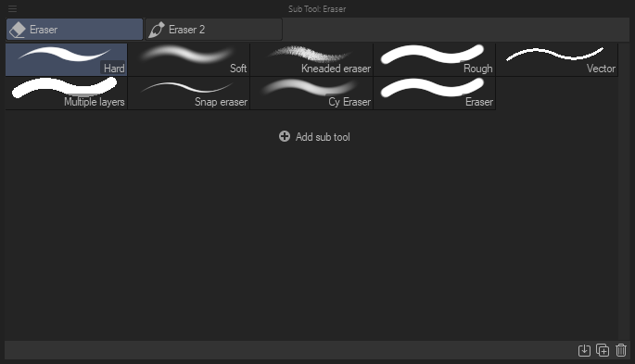This screenshot has width=635, height=364.
Task: Click the plus icon beside Add sub tool
Action: (x=285, y=136)
